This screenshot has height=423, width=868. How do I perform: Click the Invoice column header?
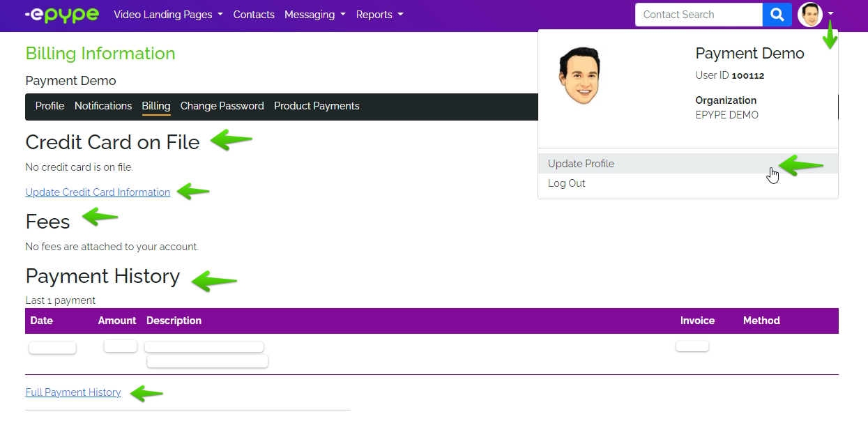698,321
